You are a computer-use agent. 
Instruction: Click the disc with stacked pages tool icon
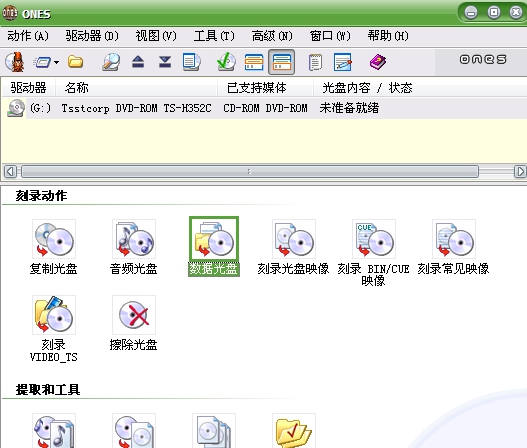(214, 432)
